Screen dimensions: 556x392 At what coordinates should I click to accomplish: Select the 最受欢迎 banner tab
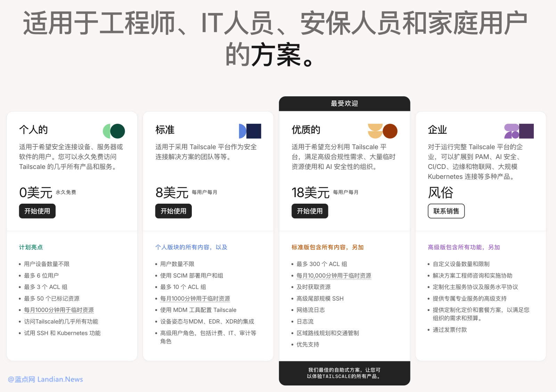344,104
